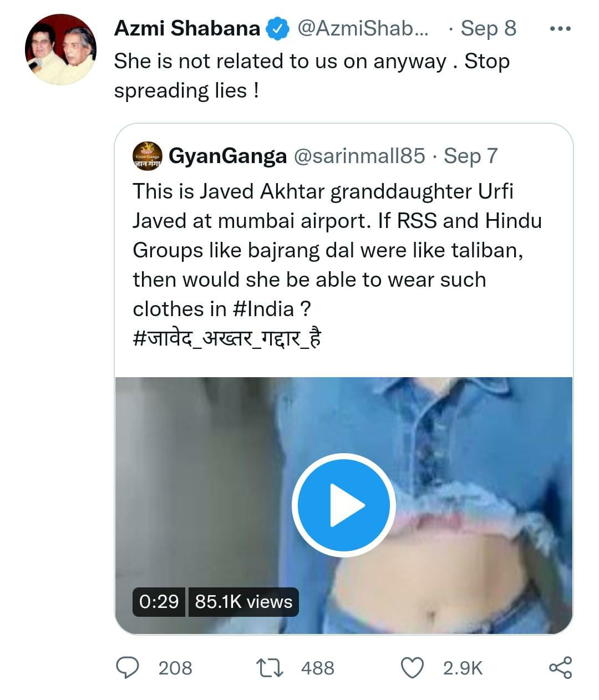Open the @sarinmall85 handle

point(359,156)
